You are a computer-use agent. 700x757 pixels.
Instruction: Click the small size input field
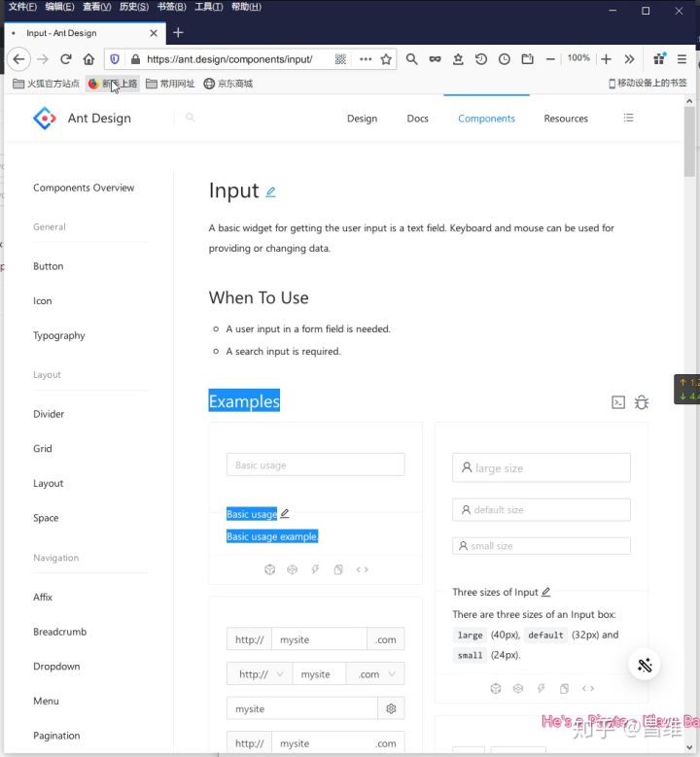click(x=542, y=546)
